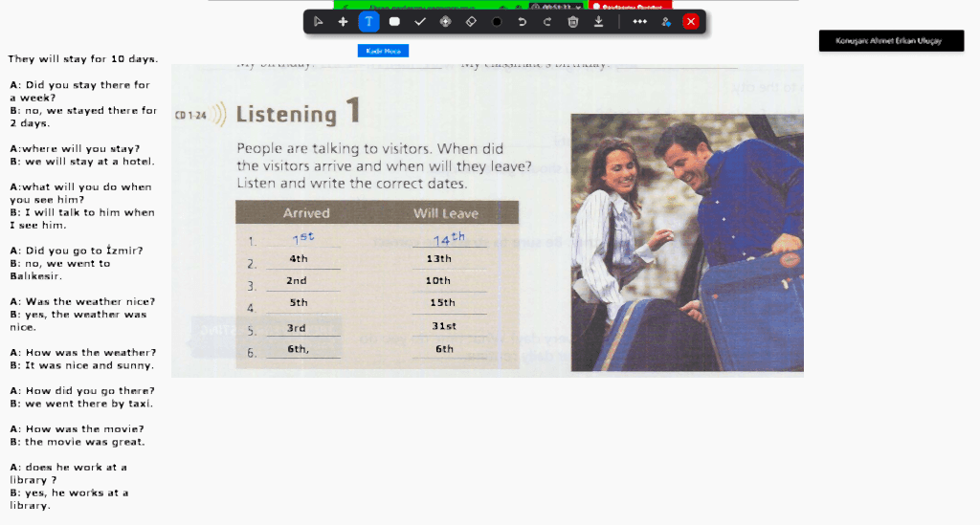Select the Mouse pointer tool

pos(318,21)
